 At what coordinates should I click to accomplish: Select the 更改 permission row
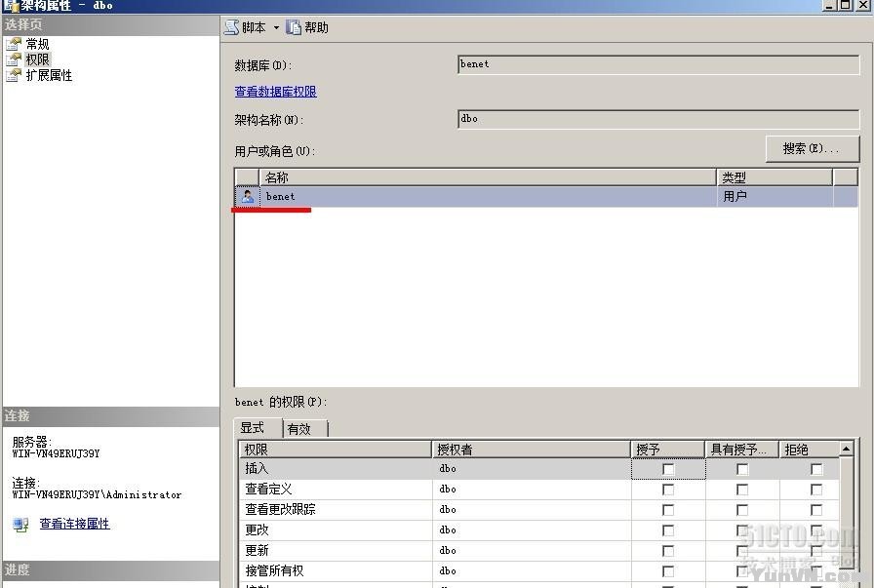click(539, 530)
